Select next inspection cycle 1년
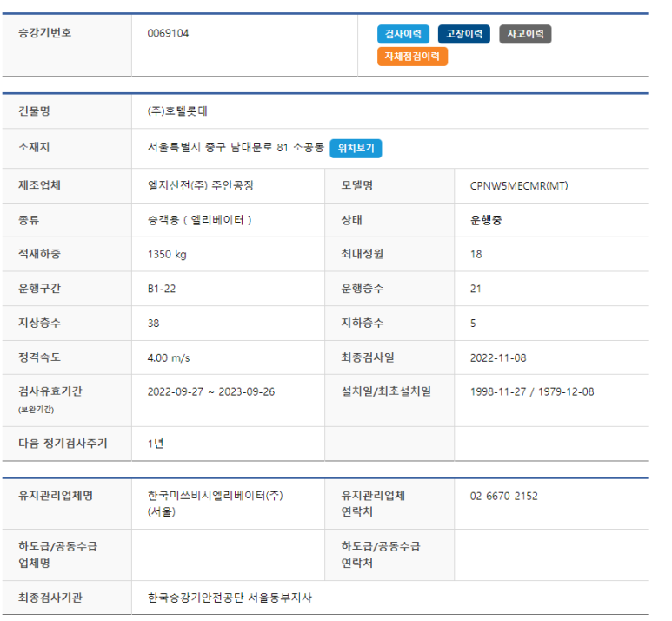This screenshot has height=621, width=672. coord(155,444)
